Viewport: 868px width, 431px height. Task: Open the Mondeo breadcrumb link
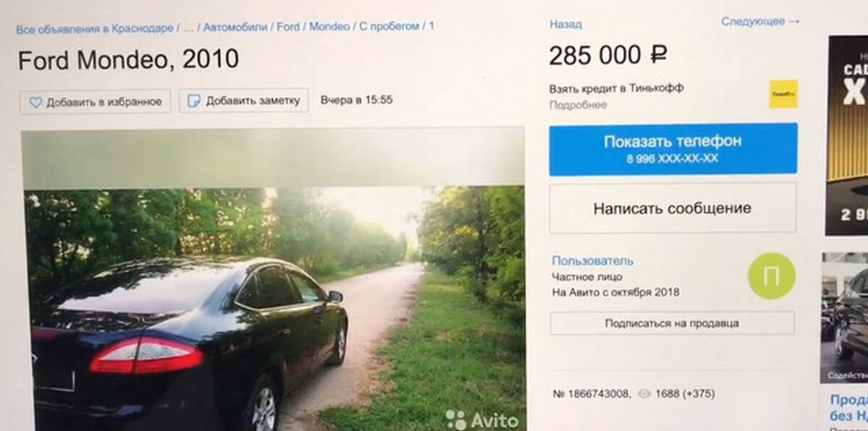point(329,26)
